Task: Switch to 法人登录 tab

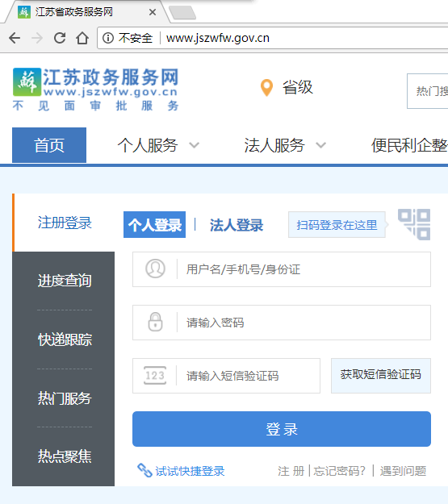Action: point(237,225)
